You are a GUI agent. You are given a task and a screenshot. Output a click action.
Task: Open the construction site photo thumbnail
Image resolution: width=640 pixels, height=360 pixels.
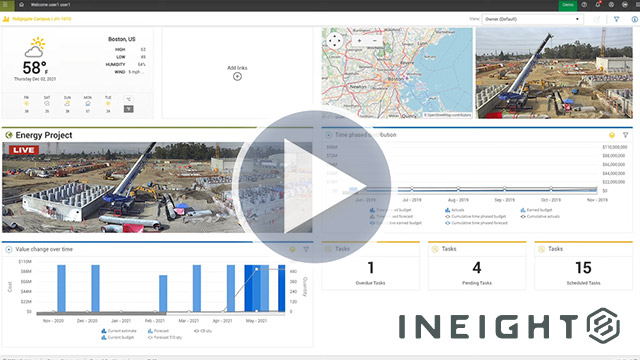pos(554,73)
